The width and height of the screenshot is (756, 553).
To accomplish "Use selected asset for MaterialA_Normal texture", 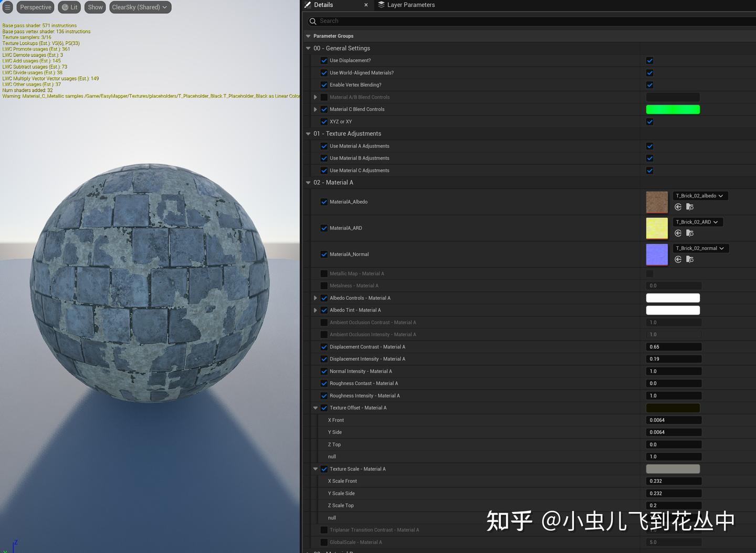I will [678, 259].
